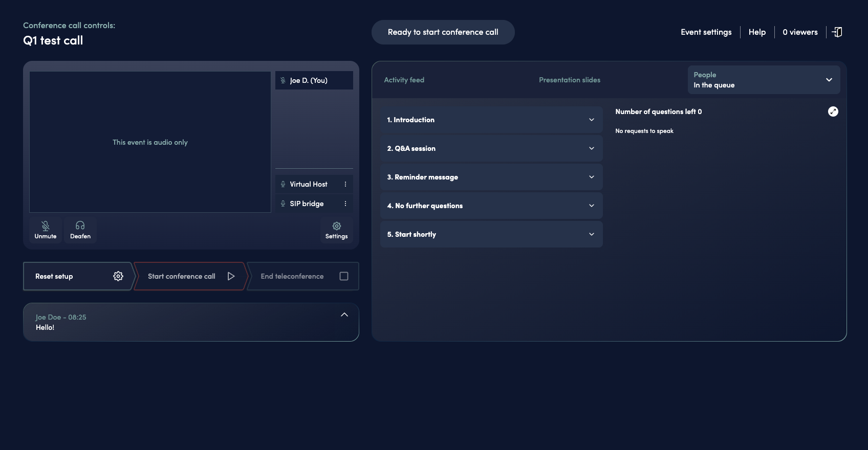
Task: Click the exit door icon in header
Action: click(837, 32)
